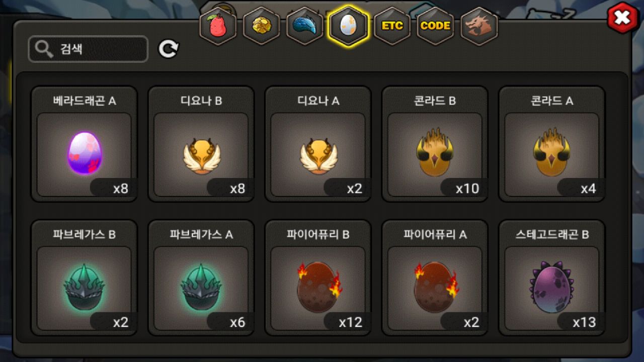Pick the flaming 파이어퓨리 B egg
This screenshot has height=362, width=644.
[318, 278]
